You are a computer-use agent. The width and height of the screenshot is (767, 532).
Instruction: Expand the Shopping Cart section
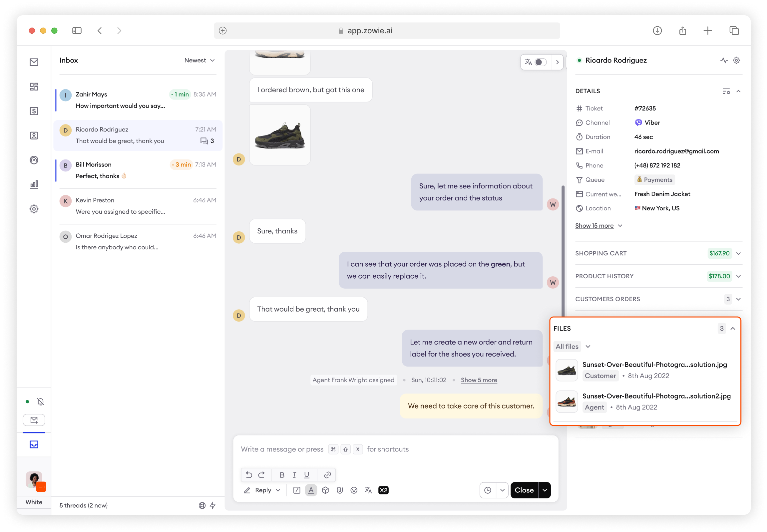[x=738, y=253]
